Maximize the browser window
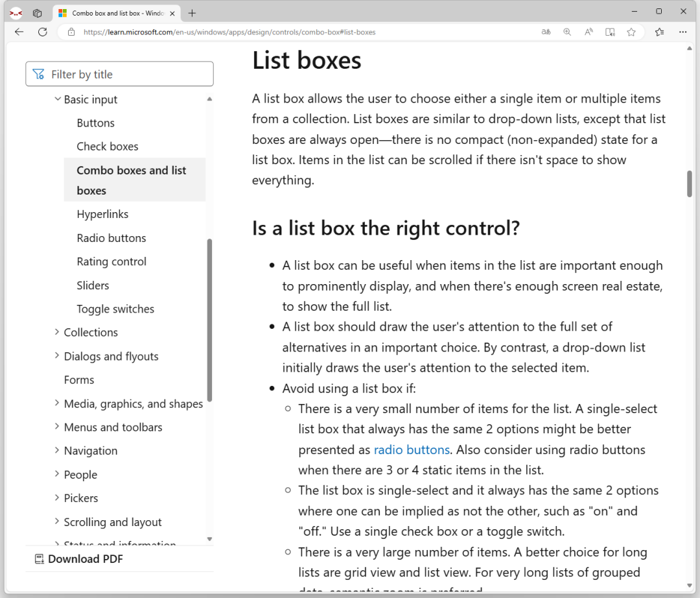 coord(659,11)
